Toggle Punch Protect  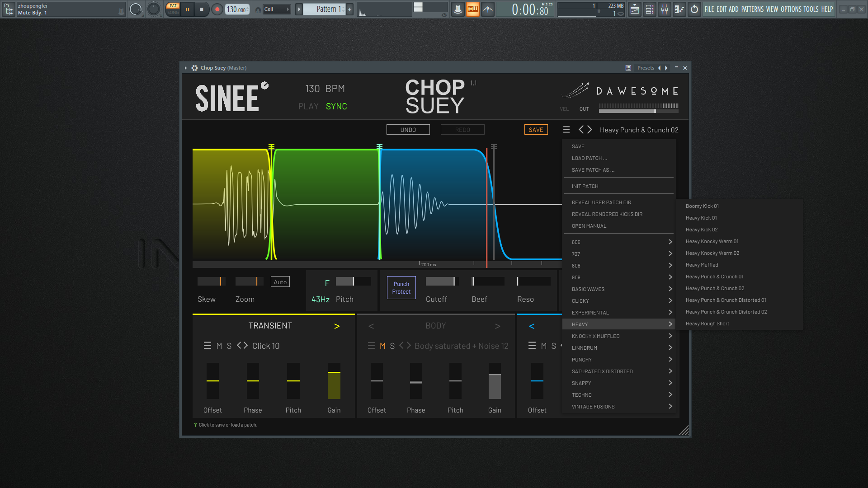(401, 288)
